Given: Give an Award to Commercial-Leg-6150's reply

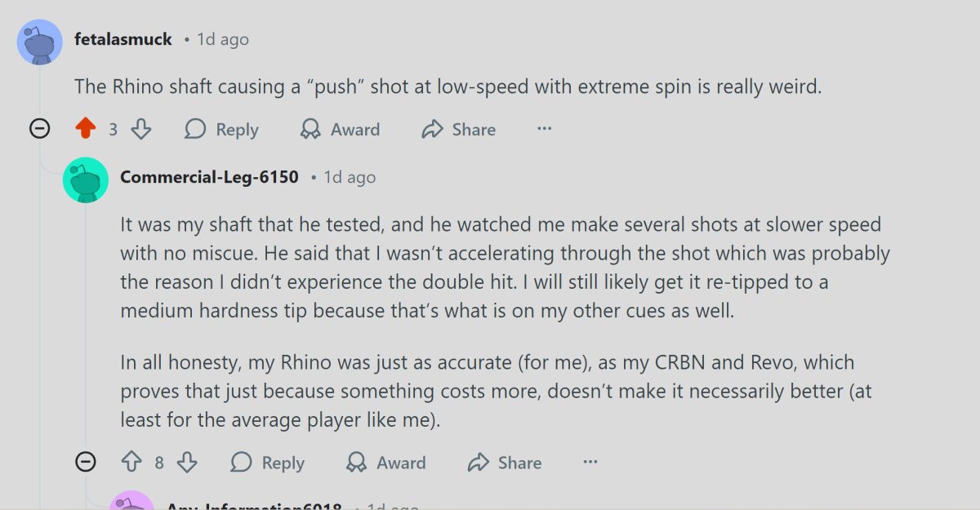Looking at the screenshot, I should coord(386,463).
